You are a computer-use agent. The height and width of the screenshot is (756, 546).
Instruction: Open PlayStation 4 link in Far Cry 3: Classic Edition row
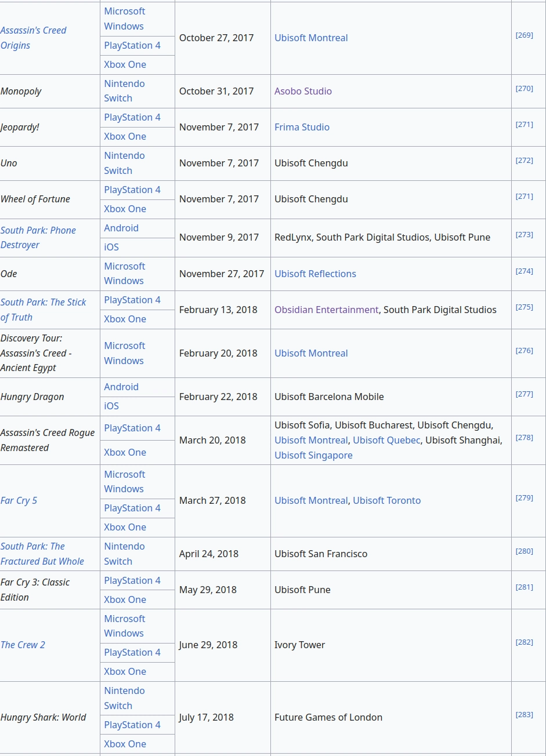click(132, 580)
